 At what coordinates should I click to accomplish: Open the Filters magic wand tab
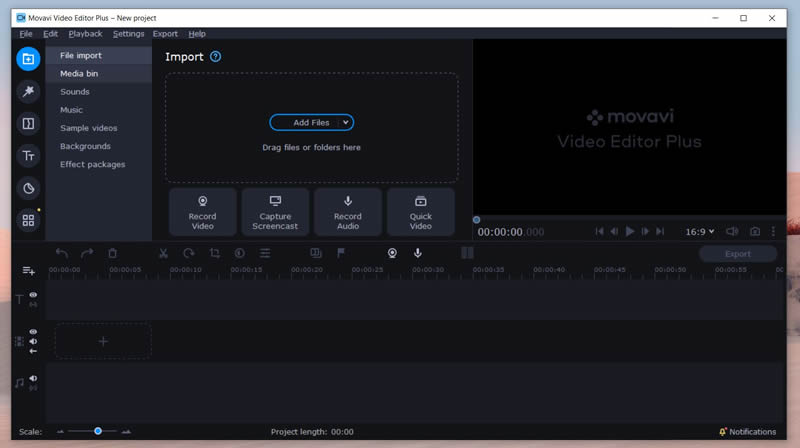28,91
